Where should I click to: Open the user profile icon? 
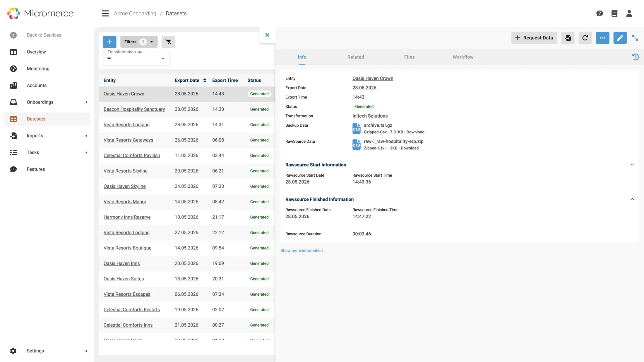tap(629, 13)
